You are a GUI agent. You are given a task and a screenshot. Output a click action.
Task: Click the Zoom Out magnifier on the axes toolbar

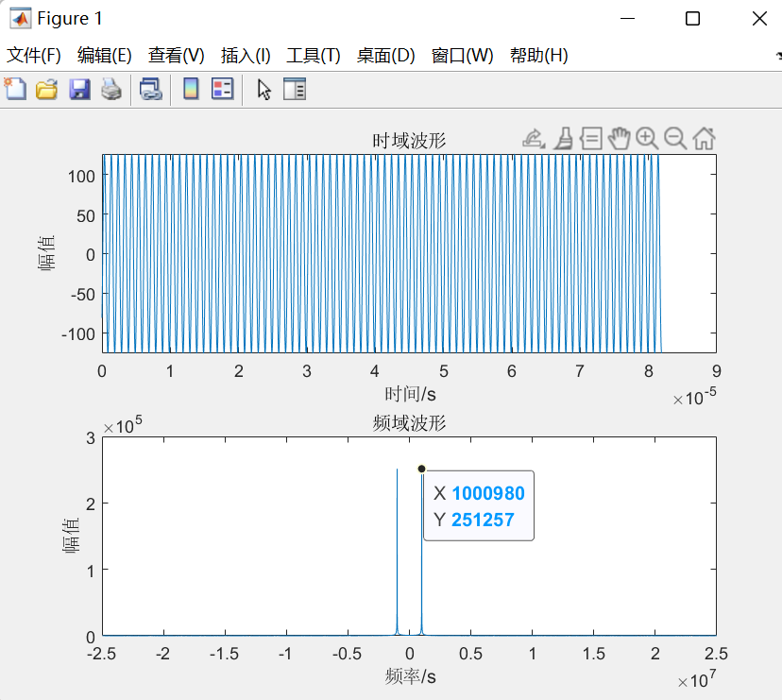tap(674, 138)
